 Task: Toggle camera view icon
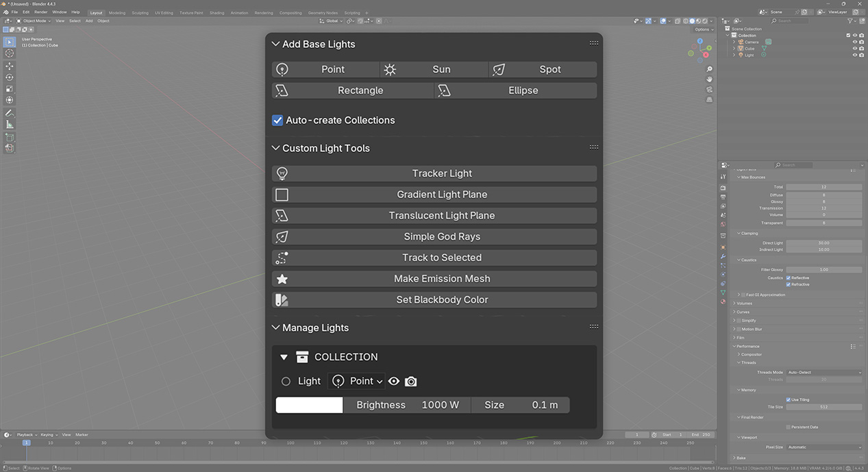(x=710, y=90)
